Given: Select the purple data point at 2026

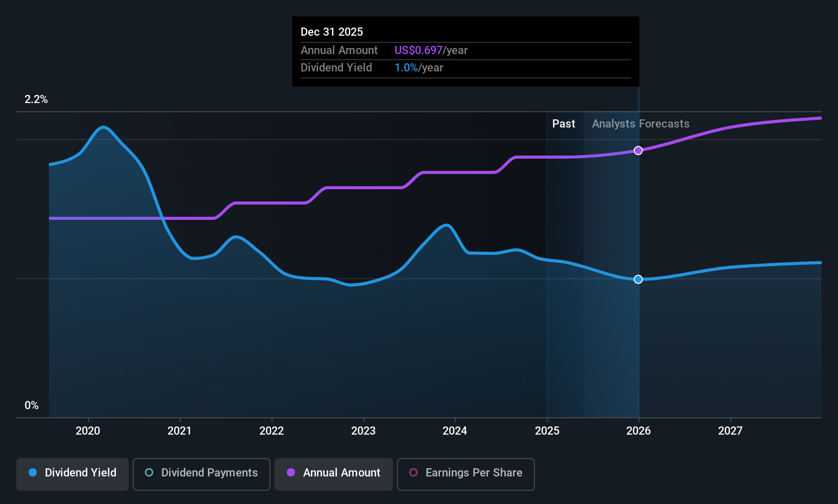Looking at the screenshot, I should 638,150.
